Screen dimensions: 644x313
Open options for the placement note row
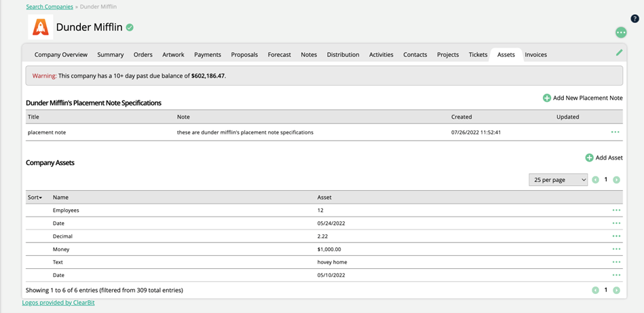tap(615, 132)
